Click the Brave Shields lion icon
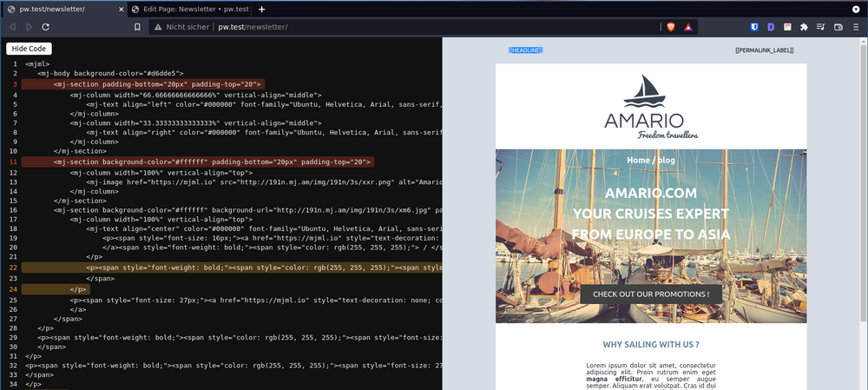Image resolution: width=868 pixels, height=390 pixels. (x=670, y=27)
